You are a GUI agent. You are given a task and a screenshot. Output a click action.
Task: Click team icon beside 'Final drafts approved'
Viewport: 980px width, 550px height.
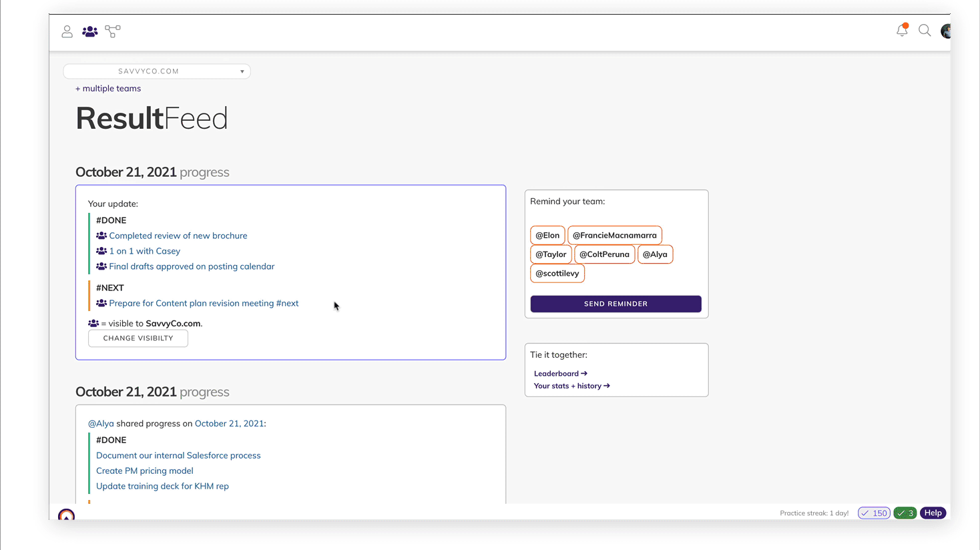(101, 266)
